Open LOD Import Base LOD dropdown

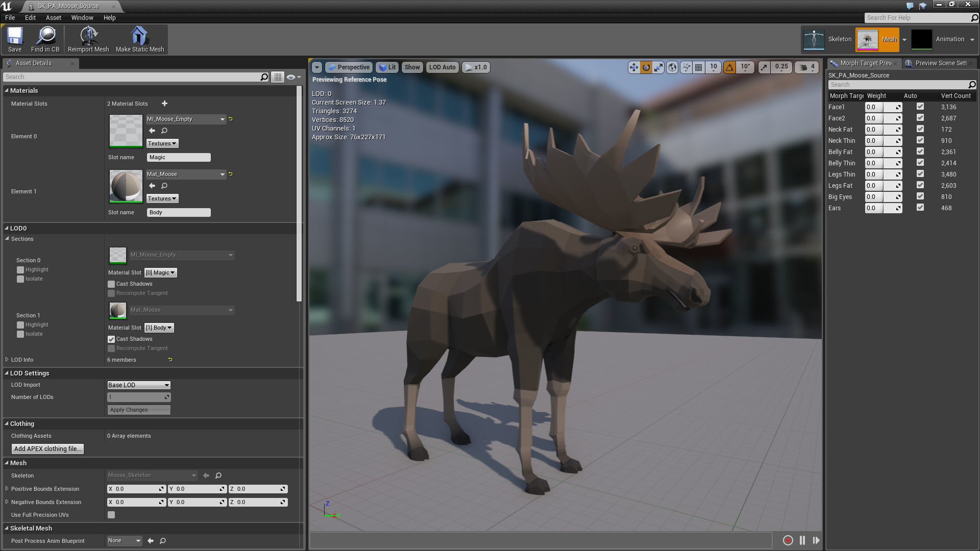(139, 385)
